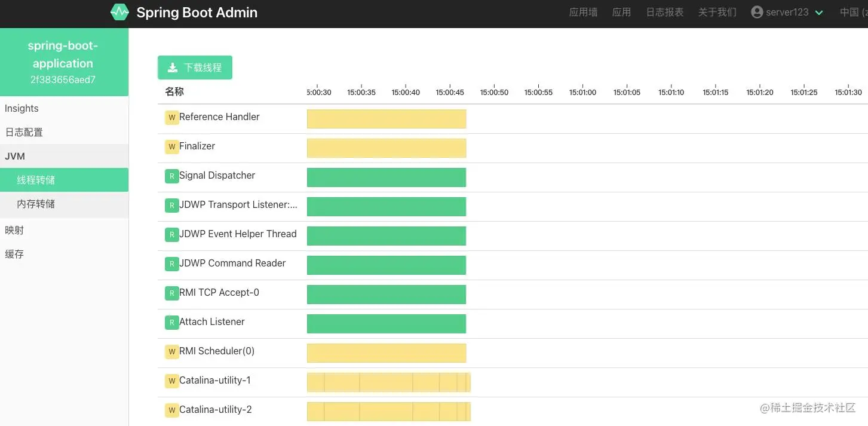
Task: Click the Finalizer thread name
Action: 197,146
